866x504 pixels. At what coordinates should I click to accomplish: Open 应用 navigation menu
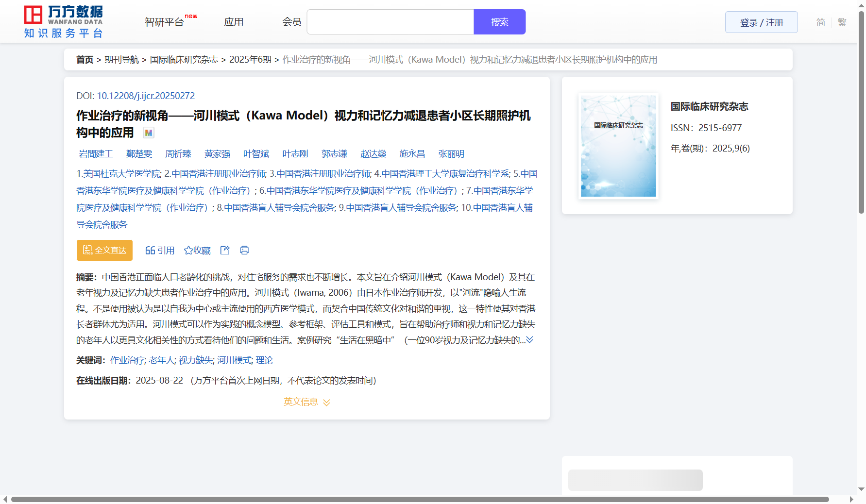[234, 22]
